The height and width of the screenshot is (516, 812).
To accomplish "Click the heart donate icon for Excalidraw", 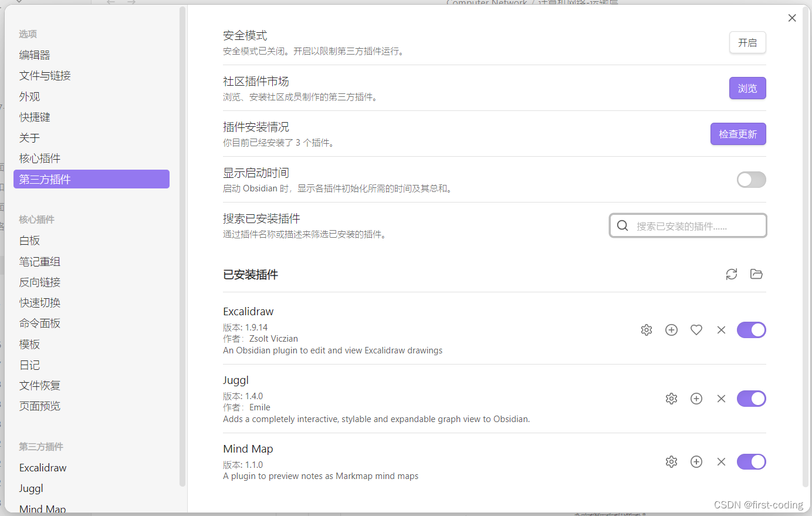I will (696, 330).
